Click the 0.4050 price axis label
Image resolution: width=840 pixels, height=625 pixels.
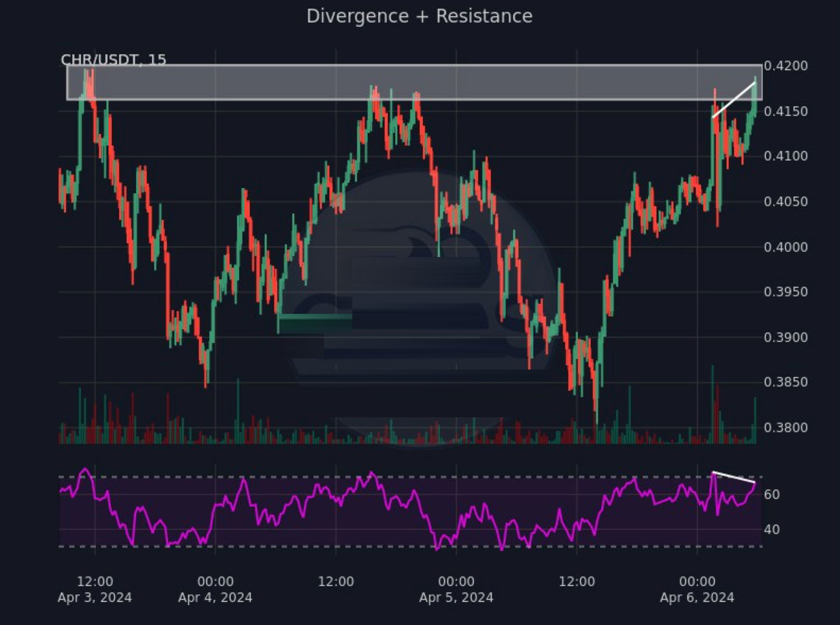pos(785,201)
